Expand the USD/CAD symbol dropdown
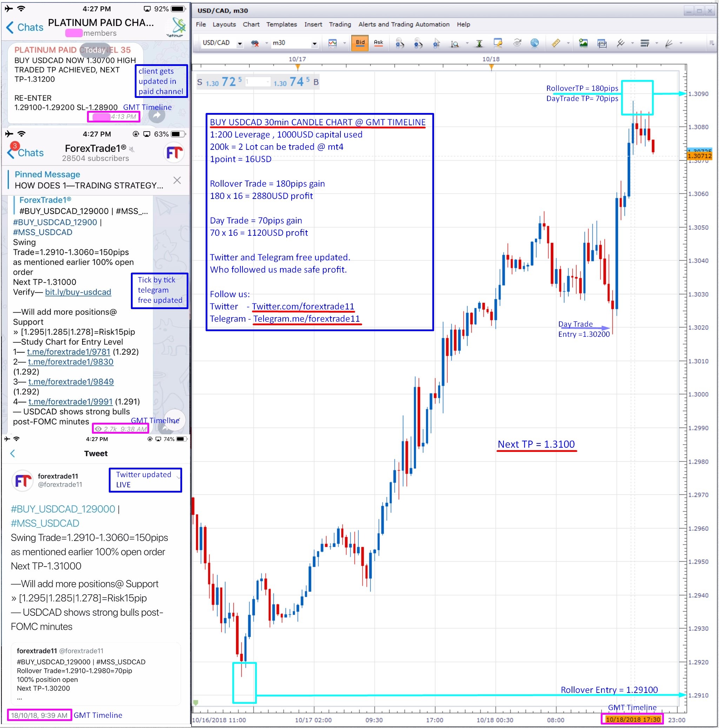The image size is (719, 728). [x=240, y=44]
